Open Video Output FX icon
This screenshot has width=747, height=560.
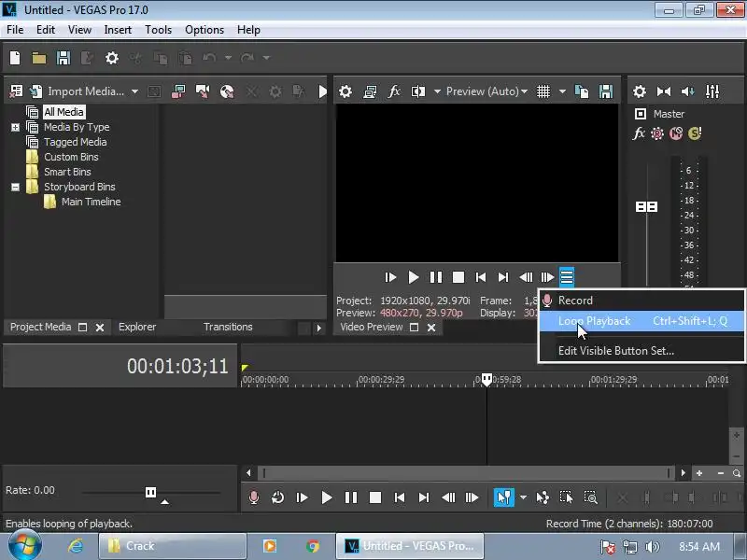tap(394, 91)
